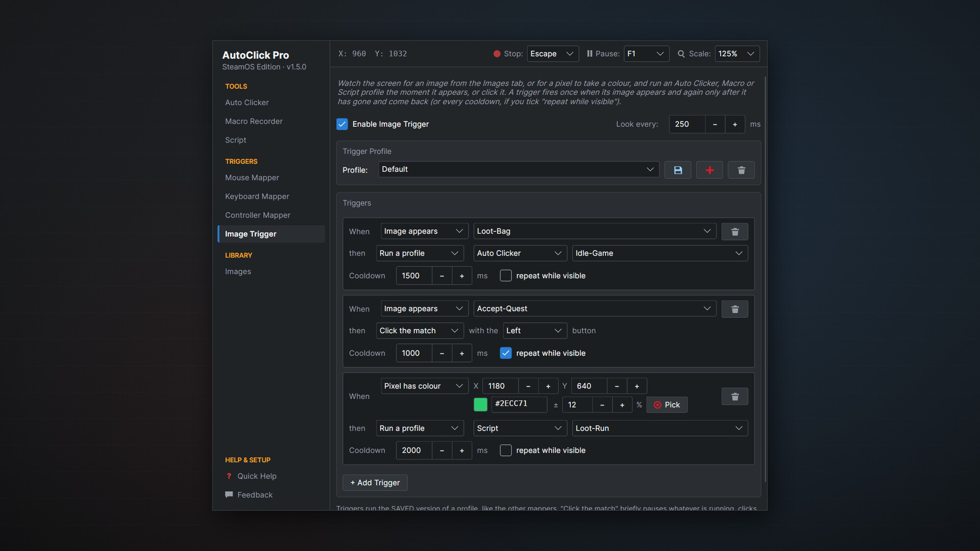
Task: Delete the Loot-Bag trigger
Action: [x=735, y=232]
